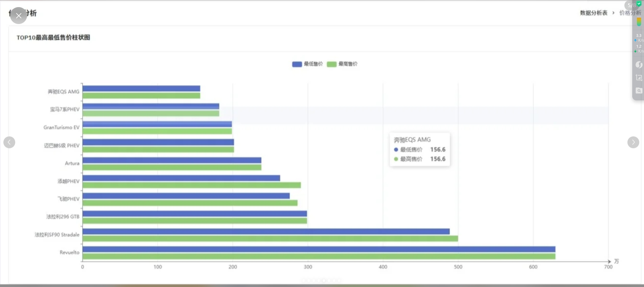Image resolution: width=644 pixels, height=287 pixels.
Task: Open the 价格分析 breadcrumb link
Action: [630, 13]
